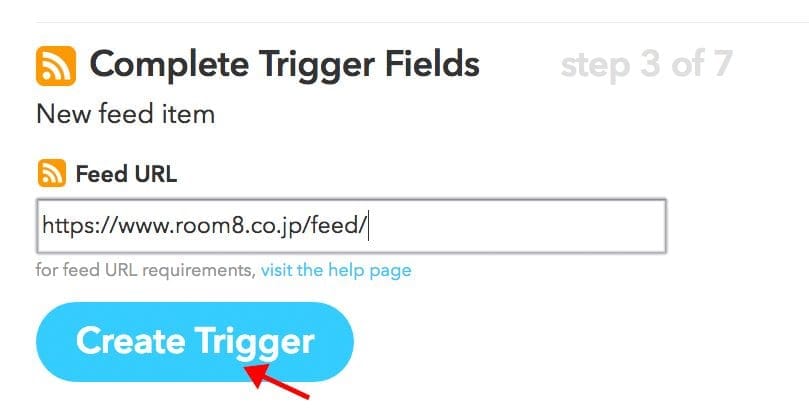This screenshot has height=420, width=809.
Task: Click the "for feed URL requirements" helper text
Action: tap(146, 270)
